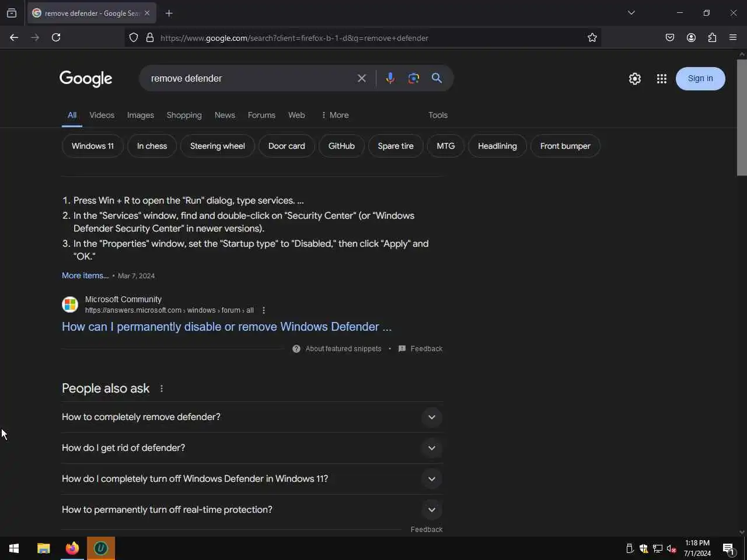Click the 1:18 PM taskbar clock
The height and width of the screenshot is (560, 747).
click(697, 548)
